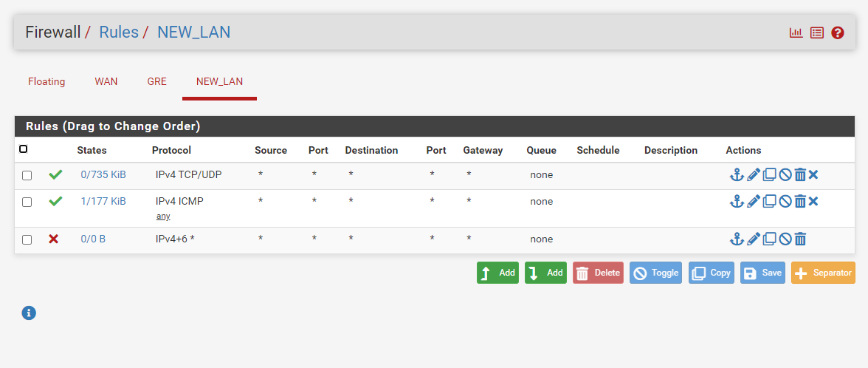The image size is (868, 368).
Task: Open the firewall log list icon in header
Action: 817,33
